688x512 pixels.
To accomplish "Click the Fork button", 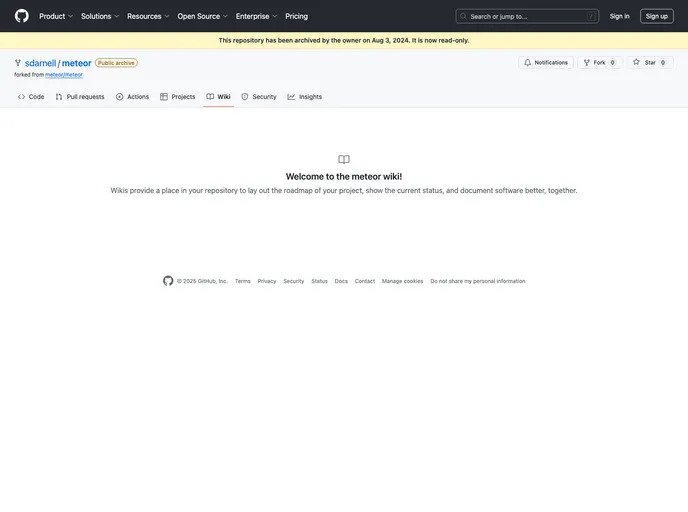I will tap(599, 62).
